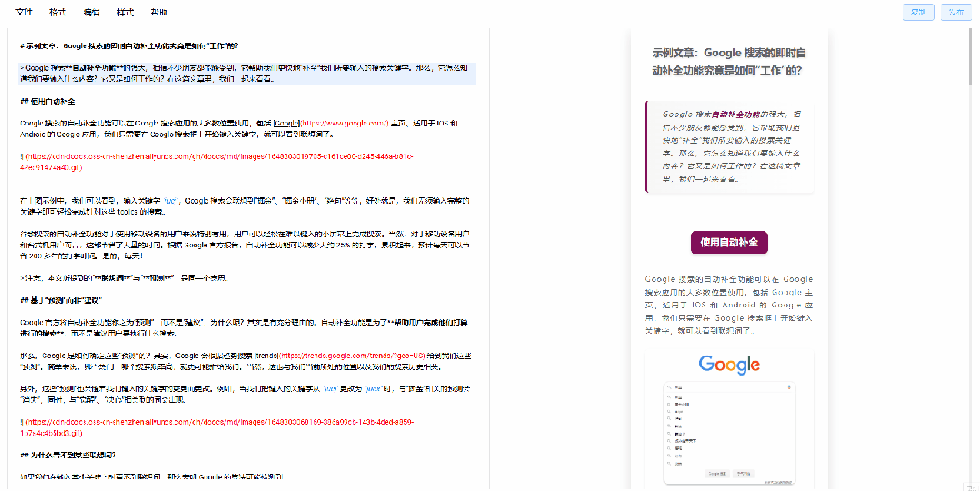
Task: Open the 格式 menu
Action: click(x=58, y=12)
